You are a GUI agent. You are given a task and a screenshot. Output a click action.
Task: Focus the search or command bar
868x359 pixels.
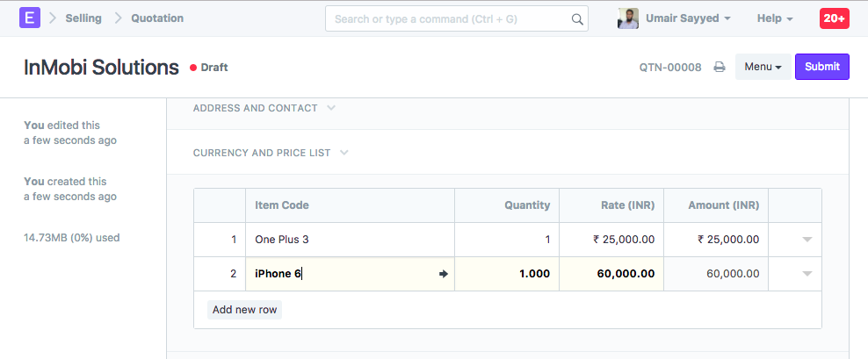(x=448, y=18)
